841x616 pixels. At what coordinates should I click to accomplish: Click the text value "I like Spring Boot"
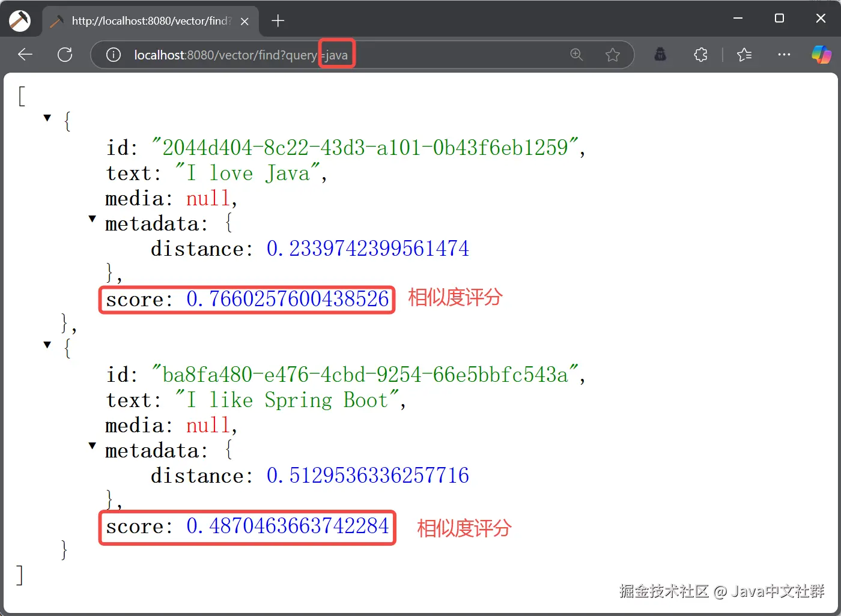pyautogui.click(x=287, y=400)
